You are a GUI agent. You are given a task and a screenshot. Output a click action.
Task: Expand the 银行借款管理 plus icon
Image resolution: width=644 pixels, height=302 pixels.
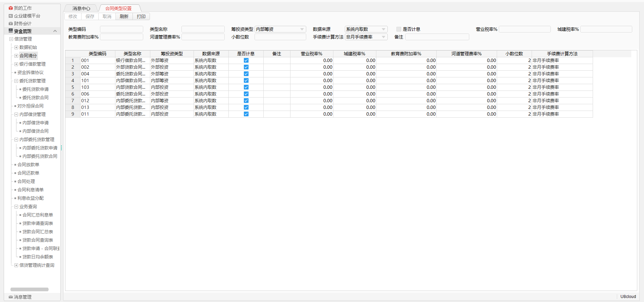point(16,64)
